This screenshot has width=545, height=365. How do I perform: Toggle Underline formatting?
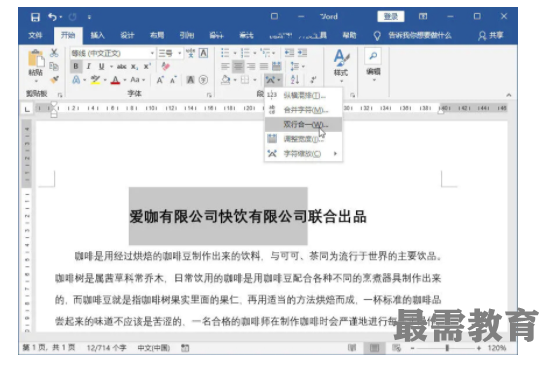(101, 66)
